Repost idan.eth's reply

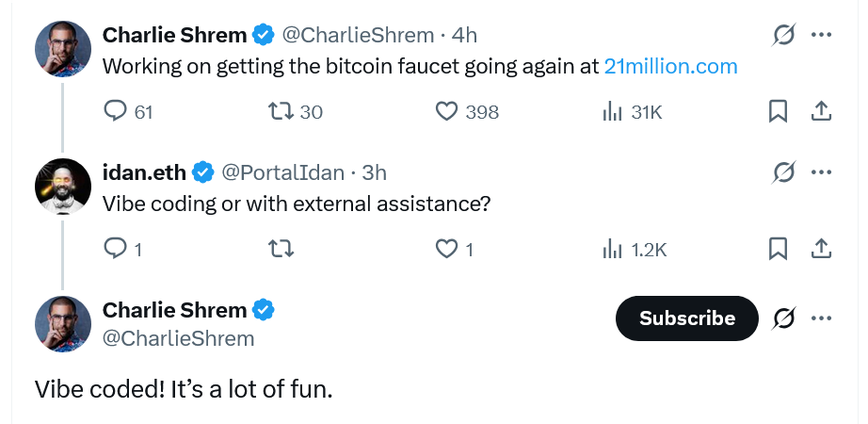click(x=281, y=249)
